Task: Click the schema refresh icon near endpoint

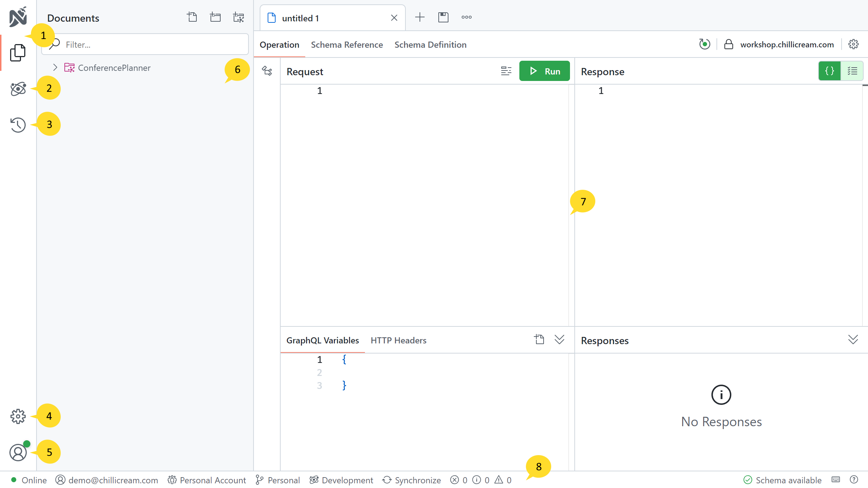Action: [x=704, y=44]
